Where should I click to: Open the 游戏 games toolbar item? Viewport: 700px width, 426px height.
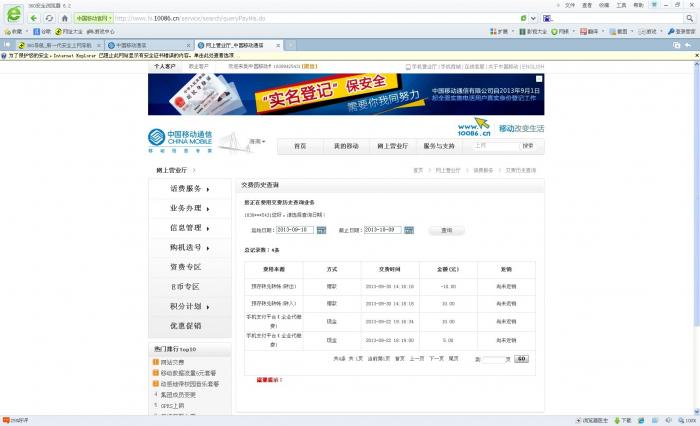[648, 32]
